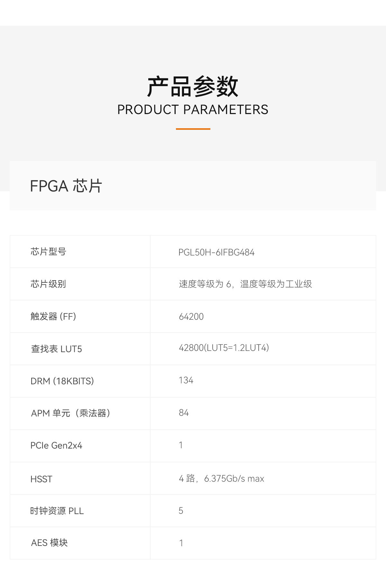
Task: Click the 触发器 (FF) label
Action: (53, 316)
